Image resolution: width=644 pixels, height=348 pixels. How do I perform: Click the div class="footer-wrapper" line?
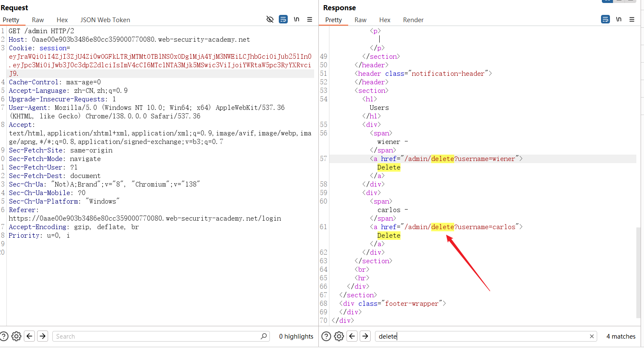coord(392,304)
